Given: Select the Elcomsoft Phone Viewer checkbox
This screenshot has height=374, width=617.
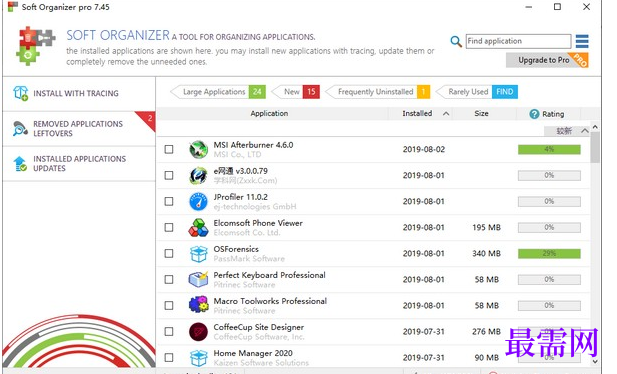Looking at the screenshot, I should point(169,227).
